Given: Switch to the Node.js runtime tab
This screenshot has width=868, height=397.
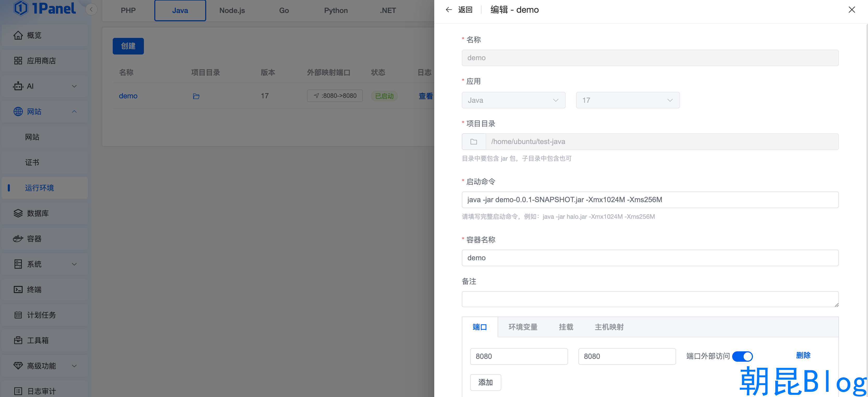Looking at the screenshot, I should coord(232,10).
